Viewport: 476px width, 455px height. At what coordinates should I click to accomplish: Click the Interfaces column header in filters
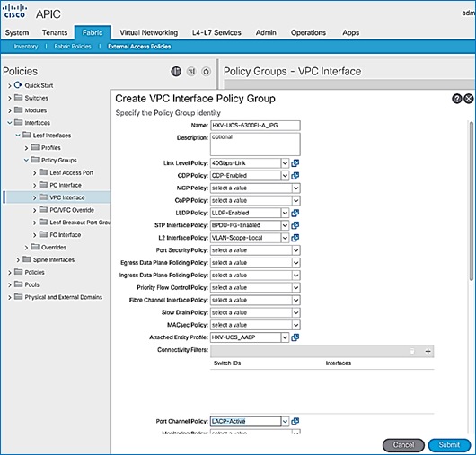(x=339, y=363)
